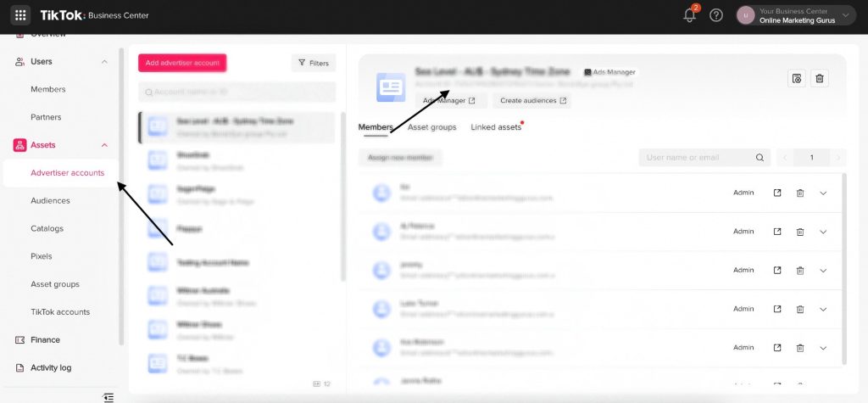Click the account count icon showing 12
This screenshot has width=868, height=403.
317,383
